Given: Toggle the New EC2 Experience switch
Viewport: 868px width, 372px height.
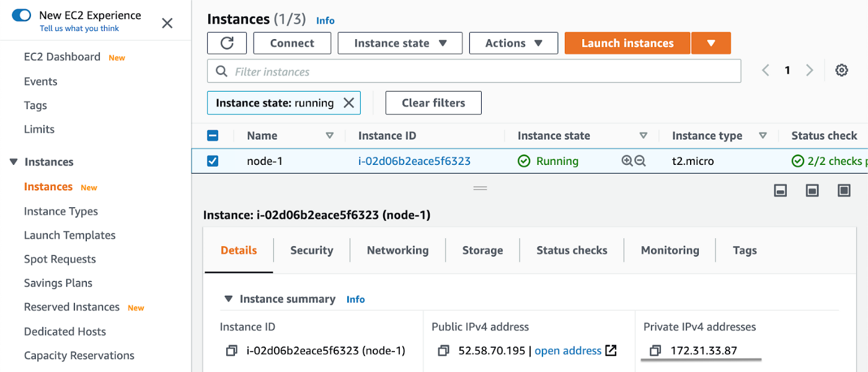Looking at the screenshot, I should tap(22, 15).
